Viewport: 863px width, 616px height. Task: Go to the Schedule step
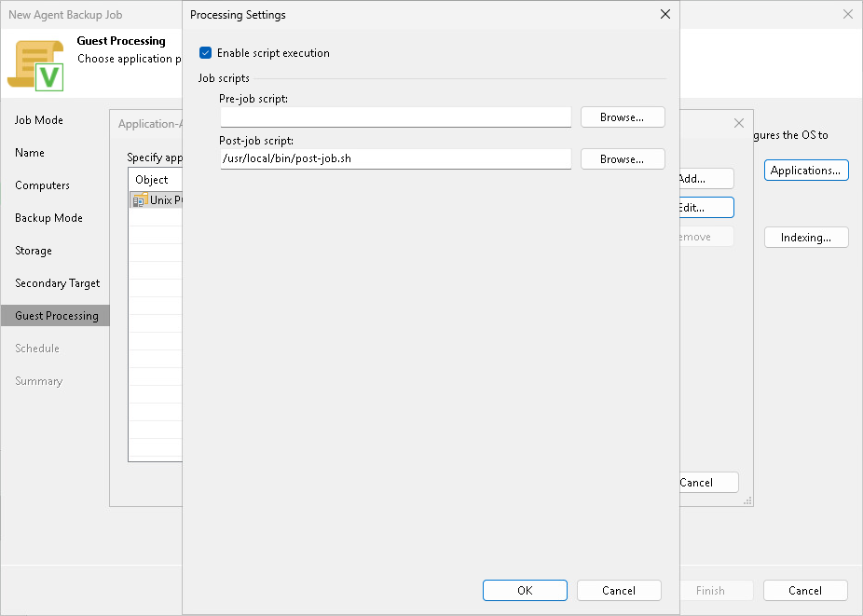[37, 348]
